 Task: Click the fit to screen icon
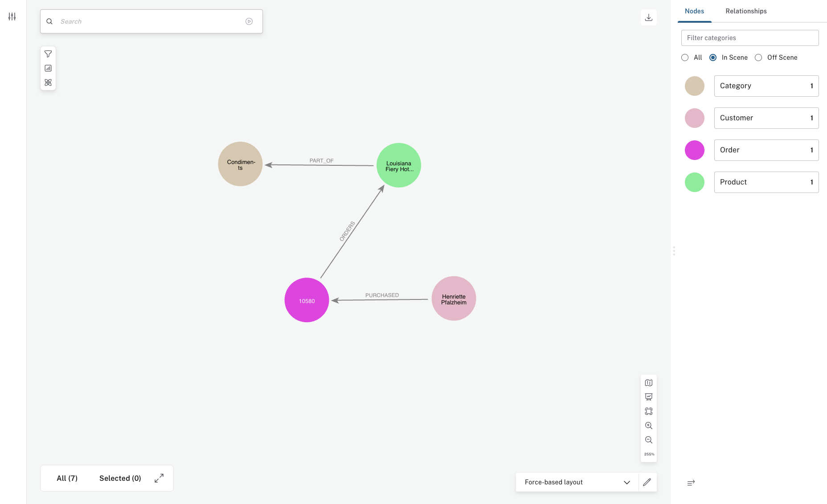pos(649,411)
